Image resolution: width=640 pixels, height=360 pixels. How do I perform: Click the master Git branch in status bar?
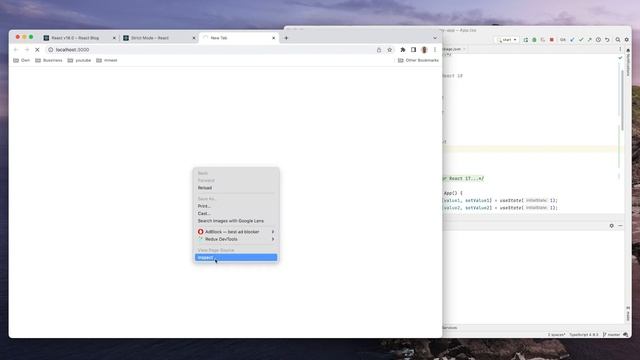[611, 335]
